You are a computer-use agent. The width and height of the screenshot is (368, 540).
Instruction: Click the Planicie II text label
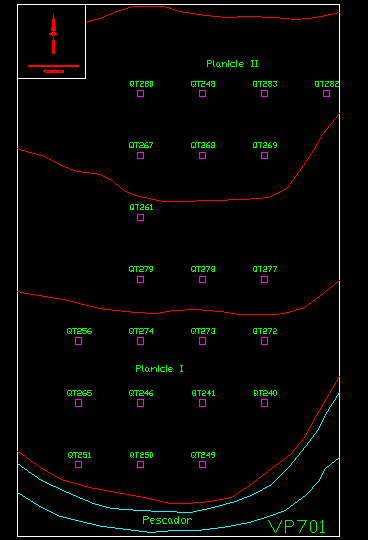(232, 64)
